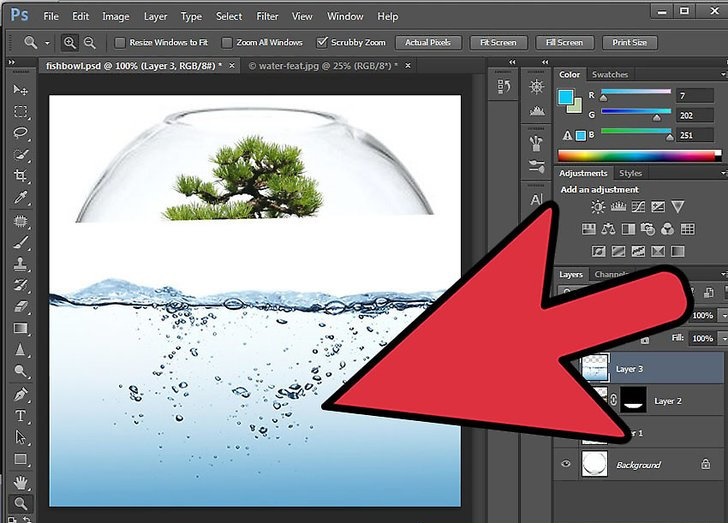The height and width of the screenshot is (523, 728).
Task: Select the Crop tool
Action: coord(20,176)
